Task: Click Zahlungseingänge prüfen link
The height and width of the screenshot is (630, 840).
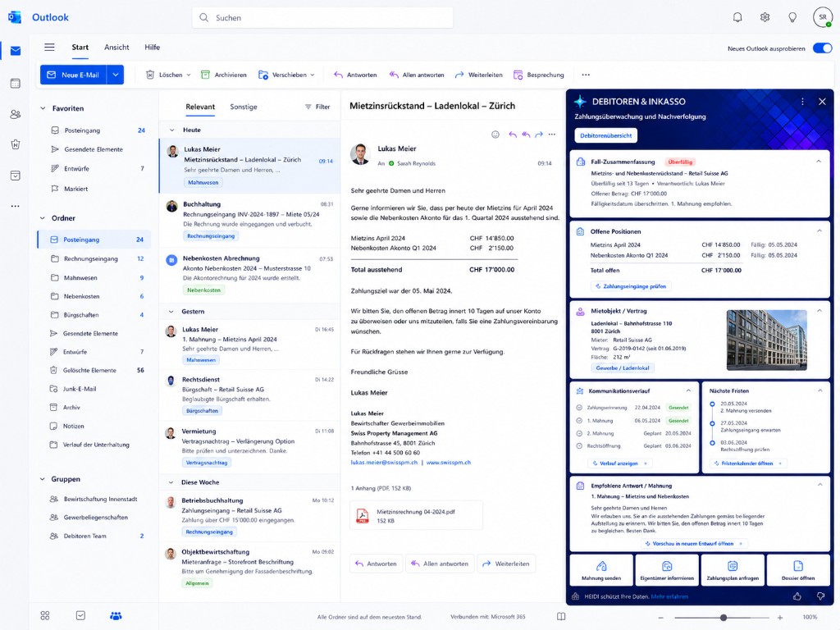Action: coord(631,286)
